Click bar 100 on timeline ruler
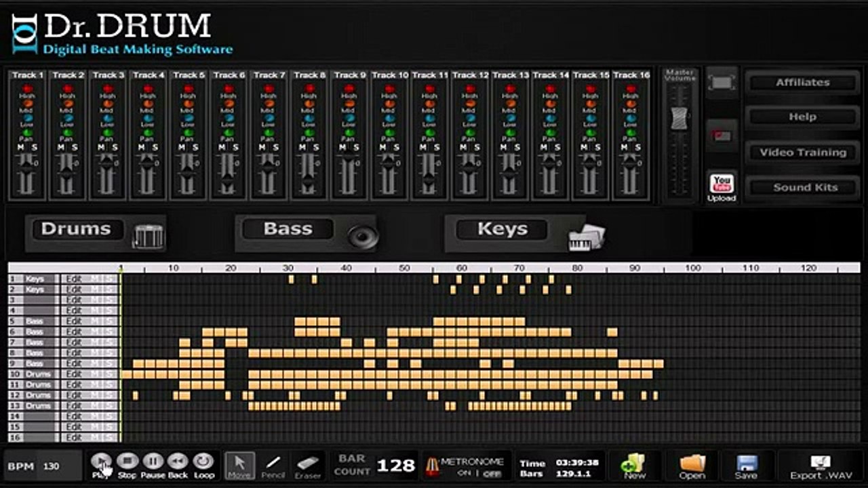Viewport: 868px width, 488px height. pos(692,268)
